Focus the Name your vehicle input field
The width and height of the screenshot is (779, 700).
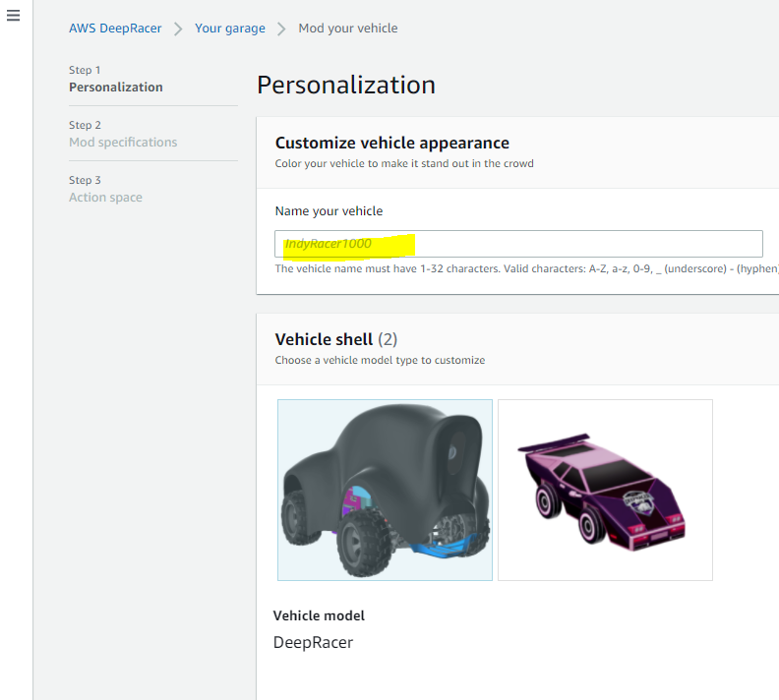[518, 244]
